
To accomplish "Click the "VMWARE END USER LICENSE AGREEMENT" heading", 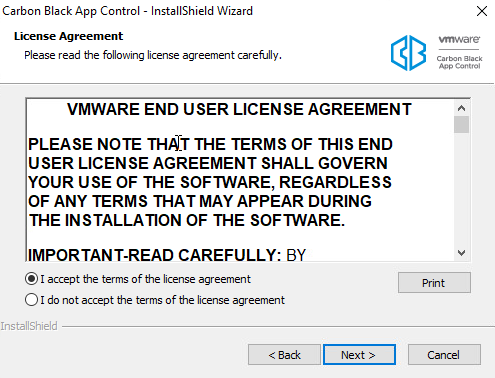I will pos(239,109).
